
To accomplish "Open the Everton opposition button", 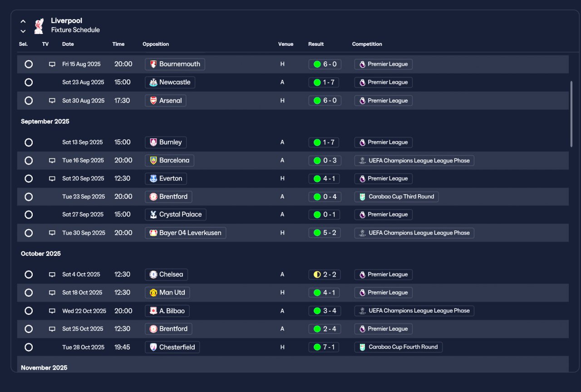I will [x=166, y=178].
